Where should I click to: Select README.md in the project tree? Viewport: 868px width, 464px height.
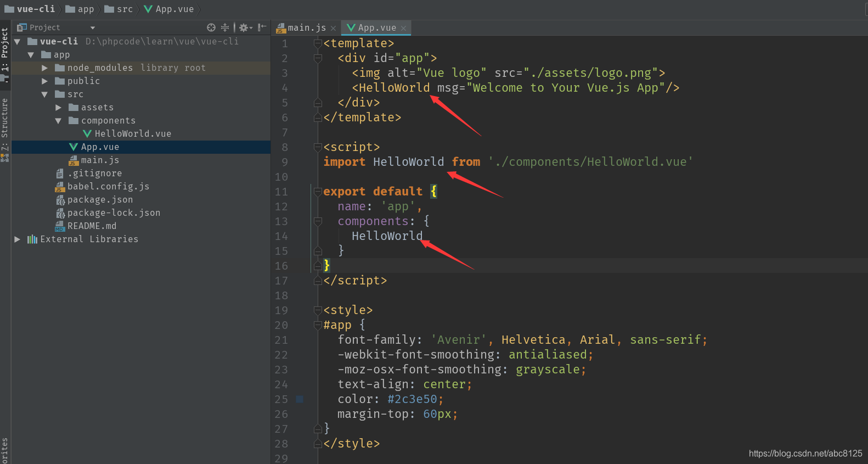tap(92, 226)
